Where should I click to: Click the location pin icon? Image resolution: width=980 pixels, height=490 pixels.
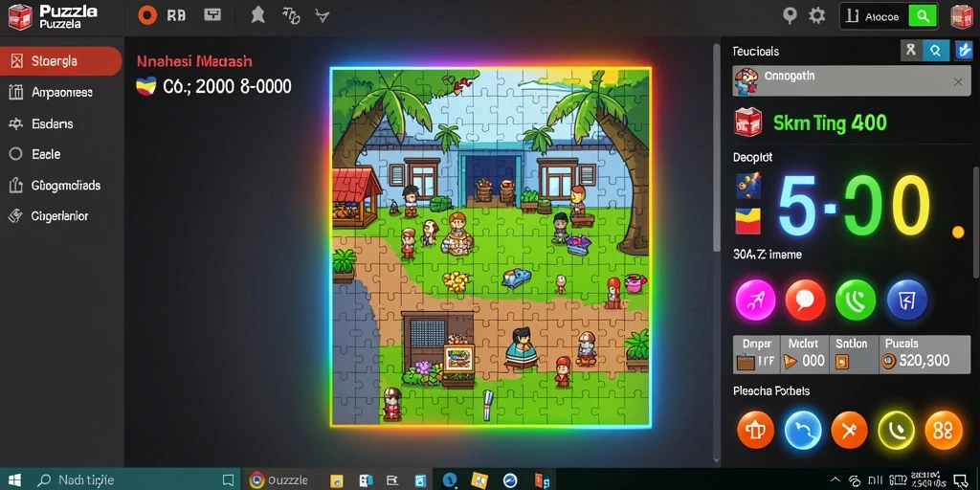pyautogui.click(x=790, y=15)
